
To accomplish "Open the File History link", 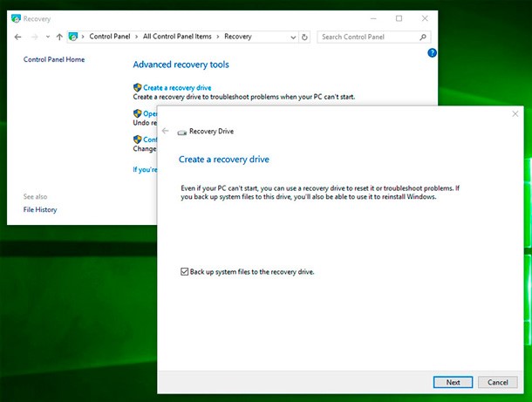I will pos(40,210).
